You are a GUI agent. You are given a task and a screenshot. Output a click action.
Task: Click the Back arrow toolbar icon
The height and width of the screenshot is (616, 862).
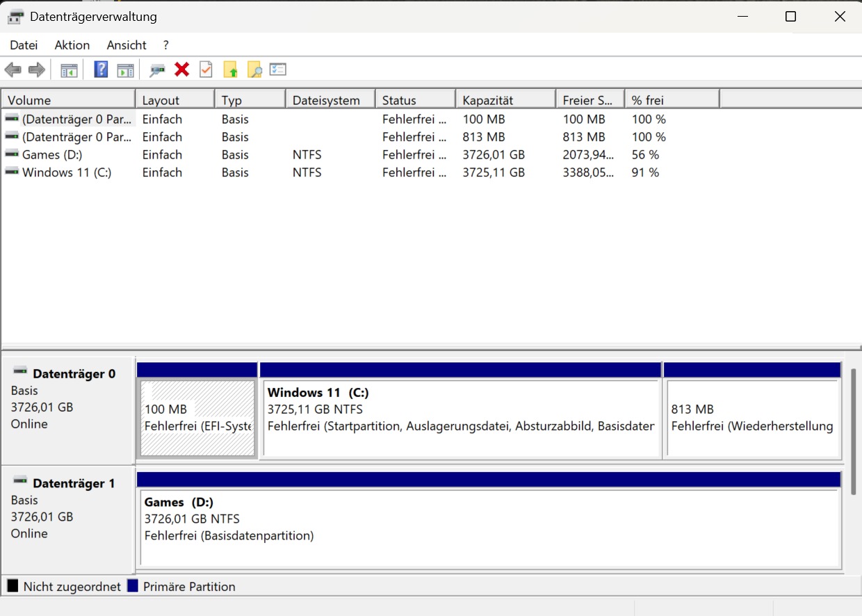(x=13, y=70)
